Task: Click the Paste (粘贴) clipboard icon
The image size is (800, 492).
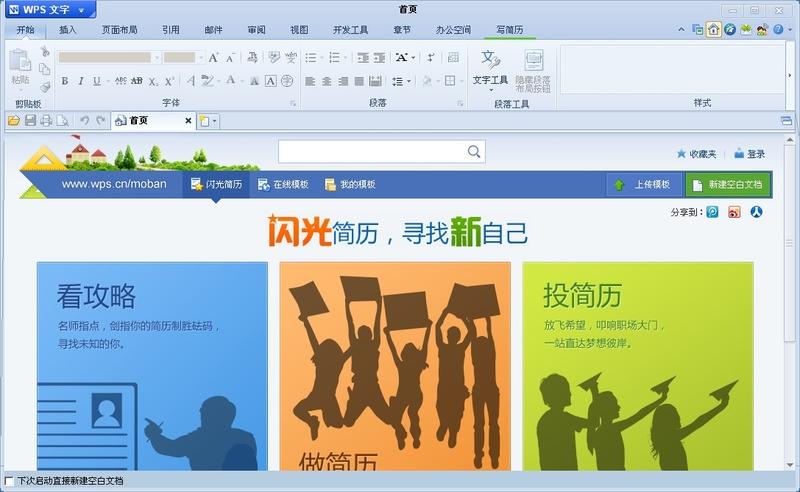Action: click(x=20, y=60)
